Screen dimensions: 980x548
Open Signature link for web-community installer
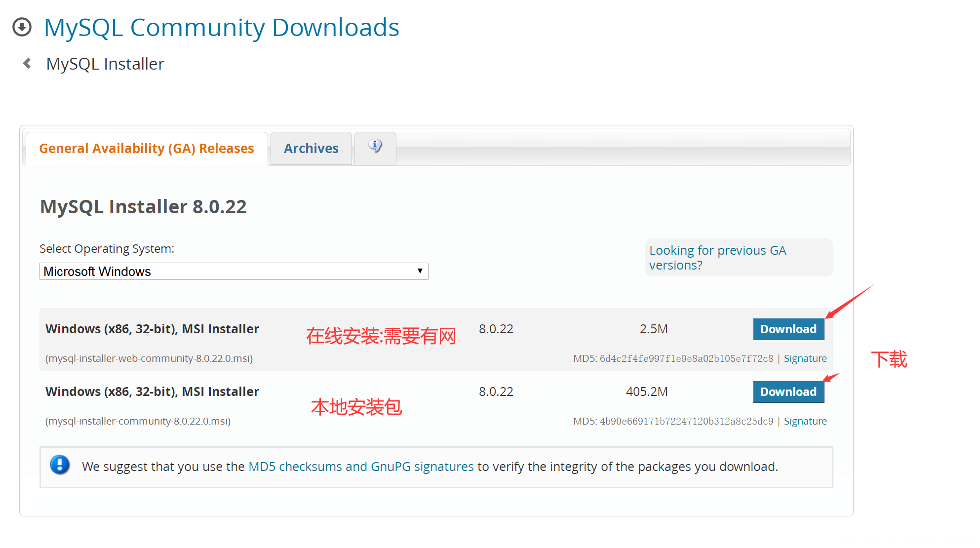click(805, 358)
